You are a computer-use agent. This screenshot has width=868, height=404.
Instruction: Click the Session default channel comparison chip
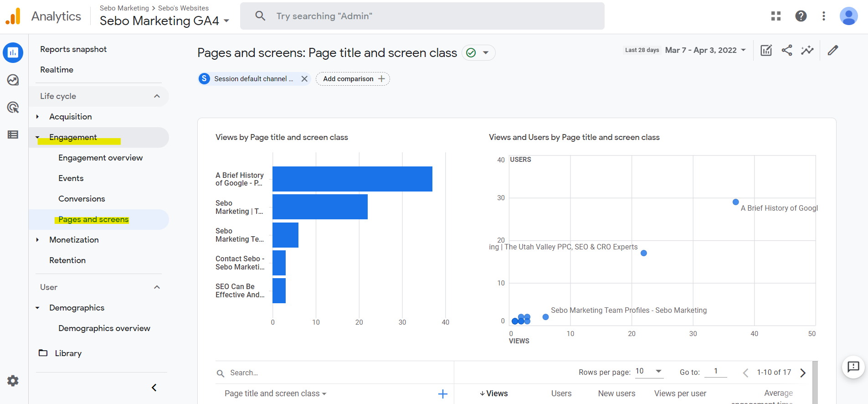254,79
